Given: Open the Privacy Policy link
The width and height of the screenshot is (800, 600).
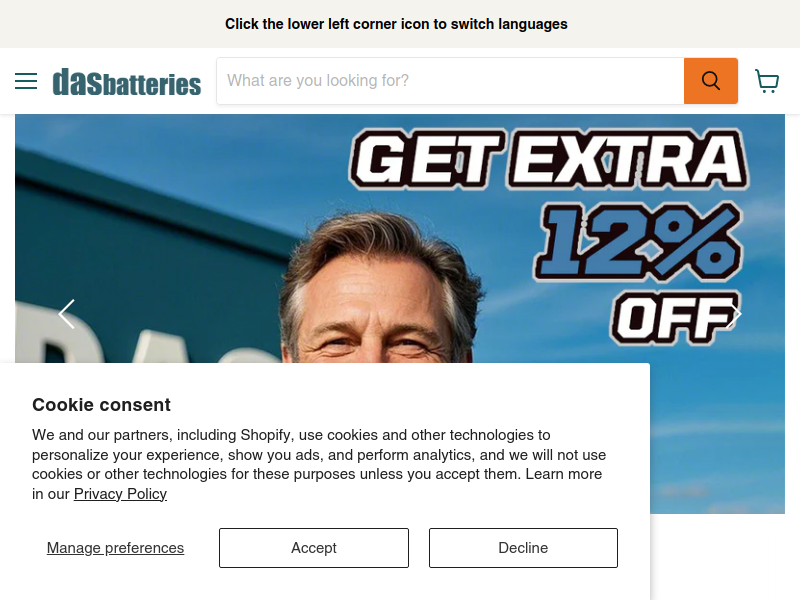Looking at the screenshot, I should (120, 494).
